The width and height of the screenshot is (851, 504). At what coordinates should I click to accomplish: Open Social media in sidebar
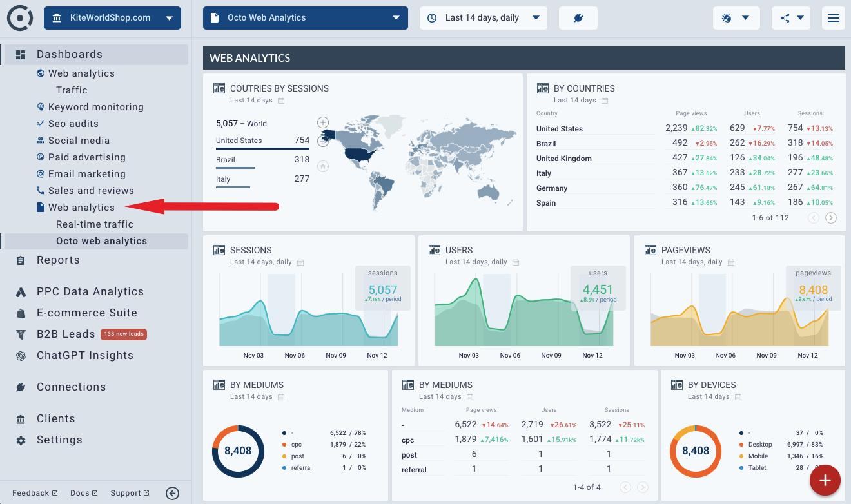point(79,141)
